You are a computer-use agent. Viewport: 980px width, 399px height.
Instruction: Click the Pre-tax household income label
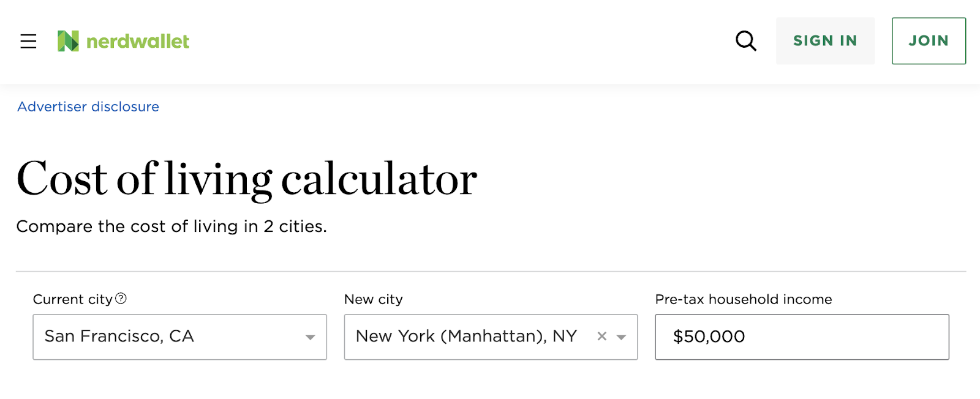pos(743,299)
